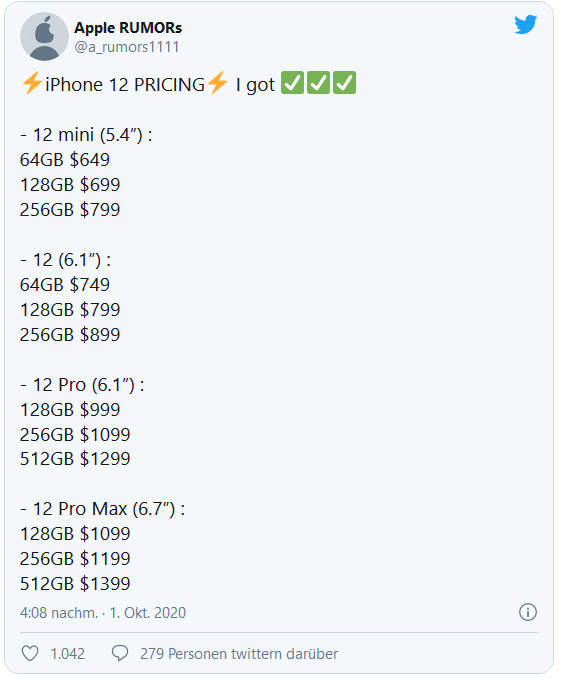Click the middle green checkmark emoji
The width and height of the screenshot is (578, 678).
319,83
